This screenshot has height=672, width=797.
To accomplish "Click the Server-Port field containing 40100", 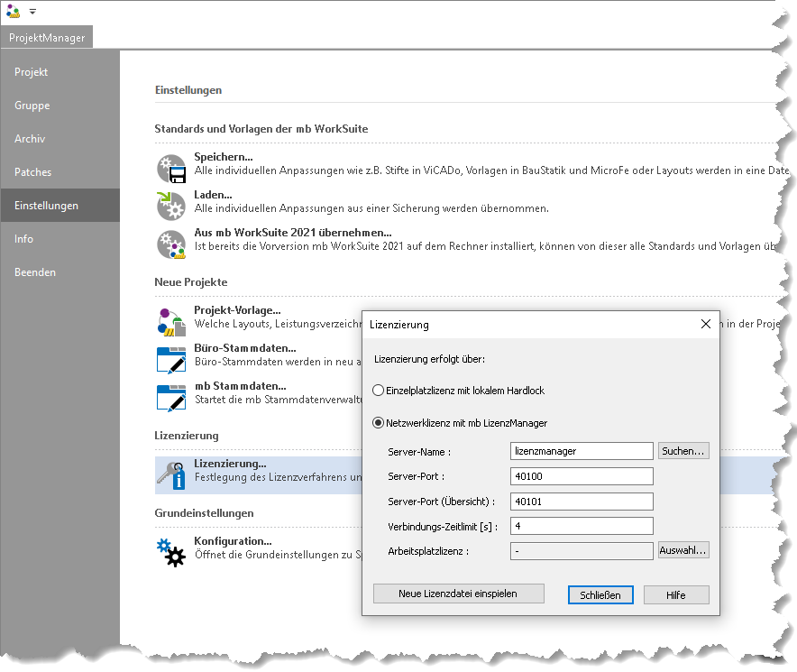I will tap(582, 476).
